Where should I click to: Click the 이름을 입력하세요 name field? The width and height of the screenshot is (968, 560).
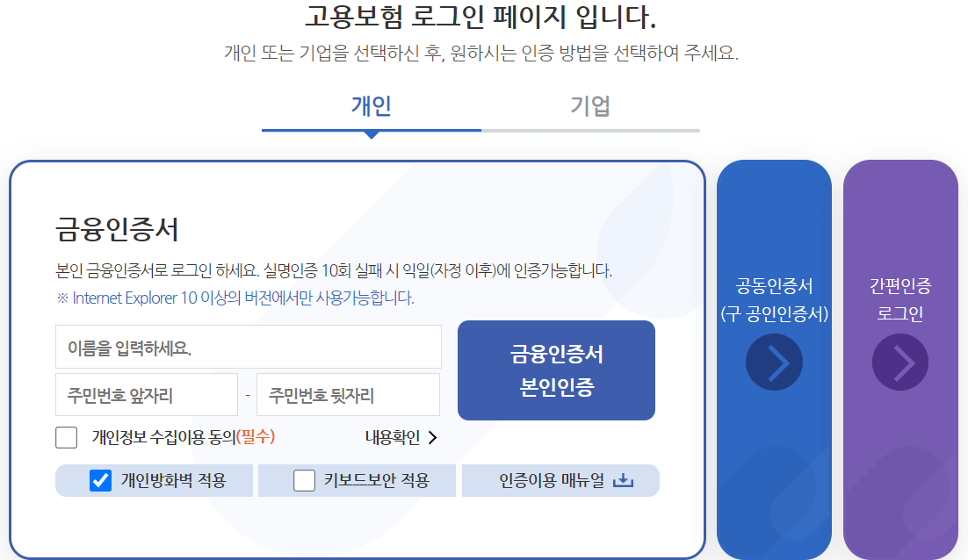point(249,347)
